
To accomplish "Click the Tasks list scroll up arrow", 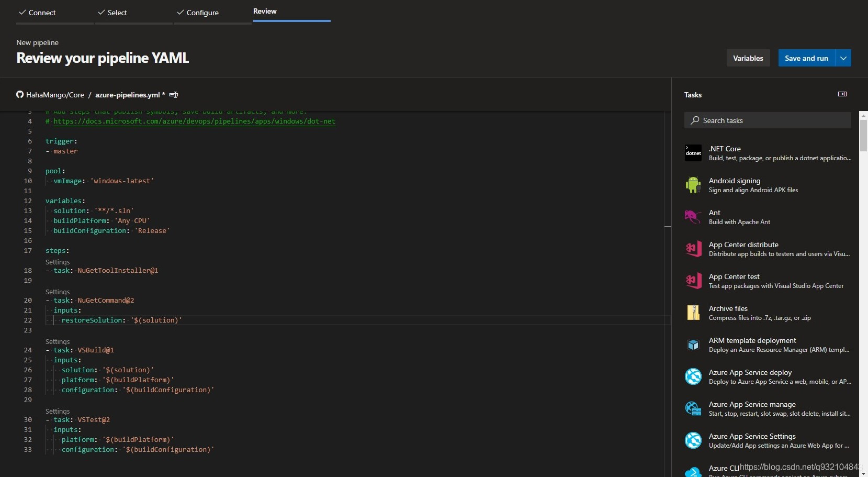I will point(863,115).
